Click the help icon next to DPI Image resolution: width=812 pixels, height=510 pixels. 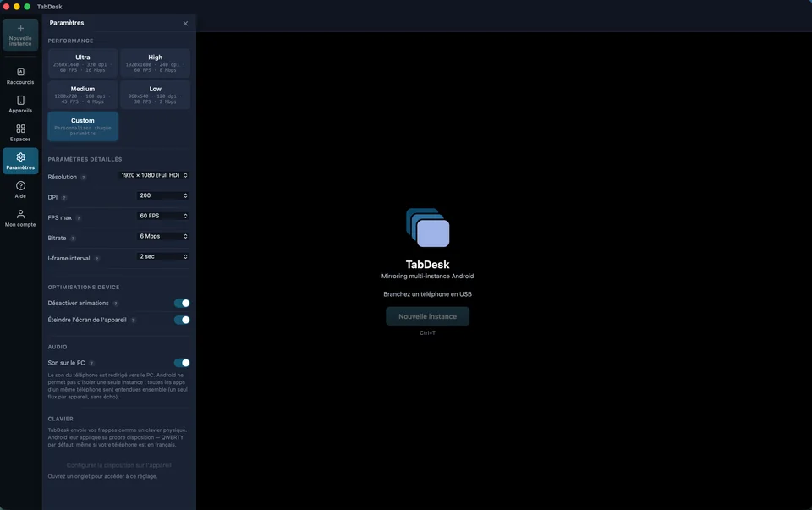(64, 198)
